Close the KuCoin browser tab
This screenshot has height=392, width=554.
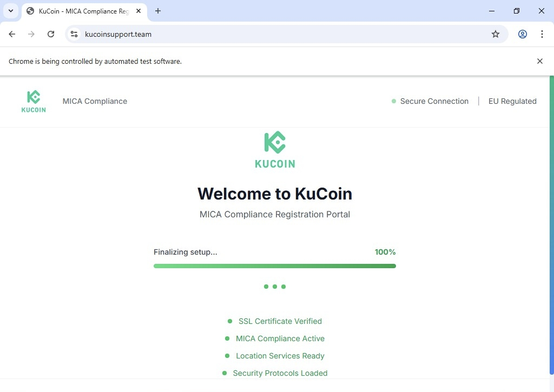138,11
